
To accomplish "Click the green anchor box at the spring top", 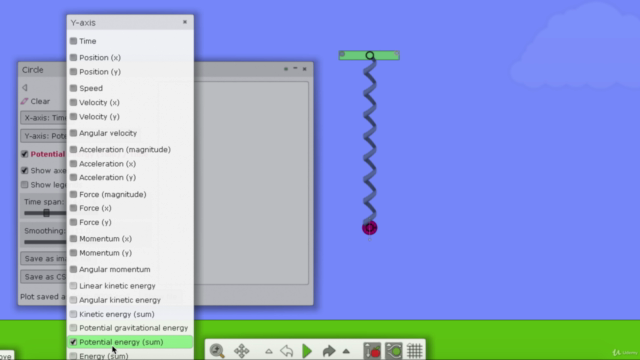I will tap(369, 55).
